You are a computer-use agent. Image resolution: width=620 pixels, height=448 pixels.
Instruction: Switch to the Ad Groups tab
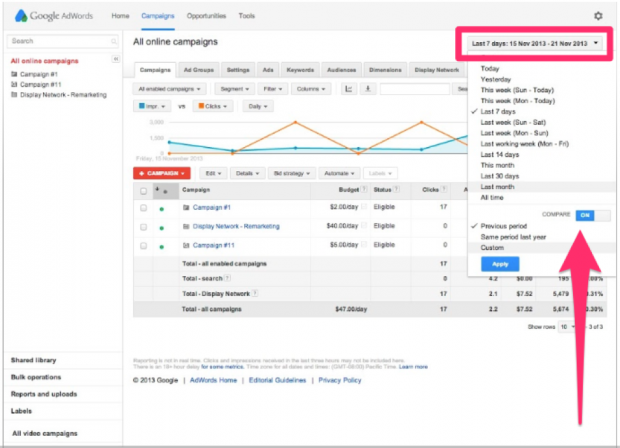pos(198,70)
